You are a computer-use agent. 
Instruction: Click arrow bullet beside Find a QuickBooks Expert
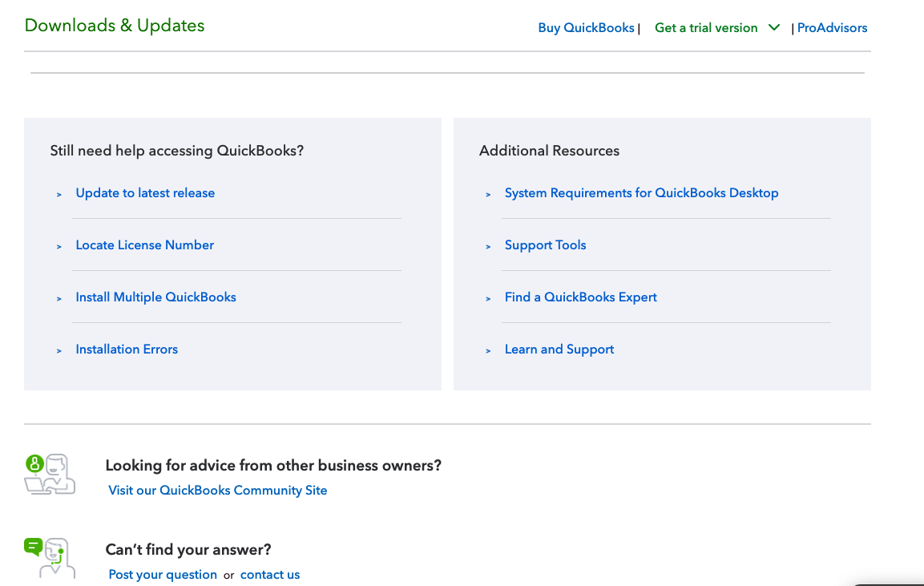coord(488,298)
